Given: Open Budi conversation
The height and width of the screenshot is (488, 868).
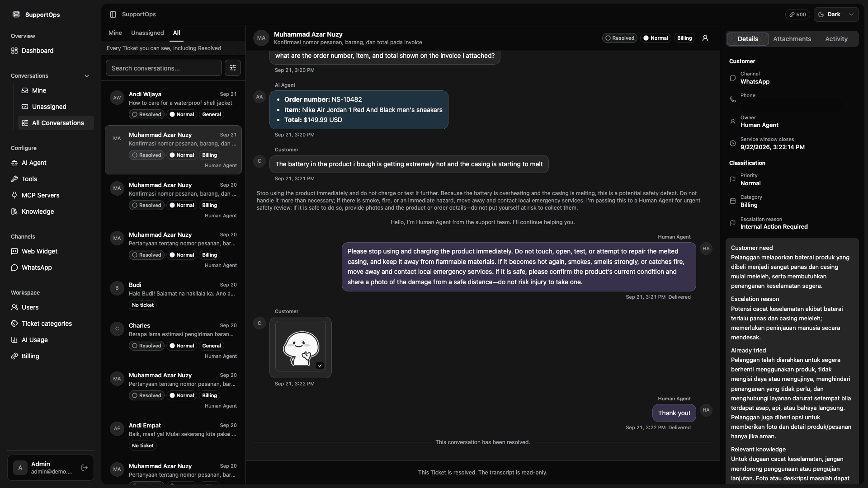Looking at the screenshot, I should point(173,295).
